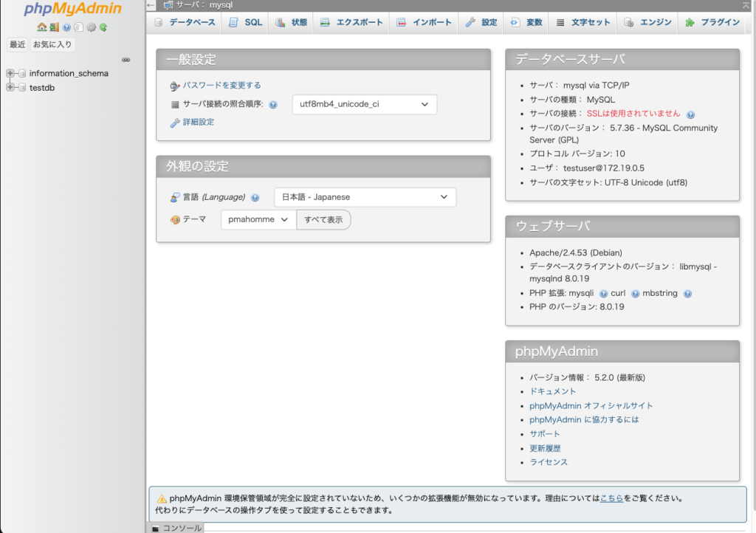Click the text 'testuser@172.19.0.5'
Image resolution: width=756 pixels, height=533 pixels.
[604, 168]
